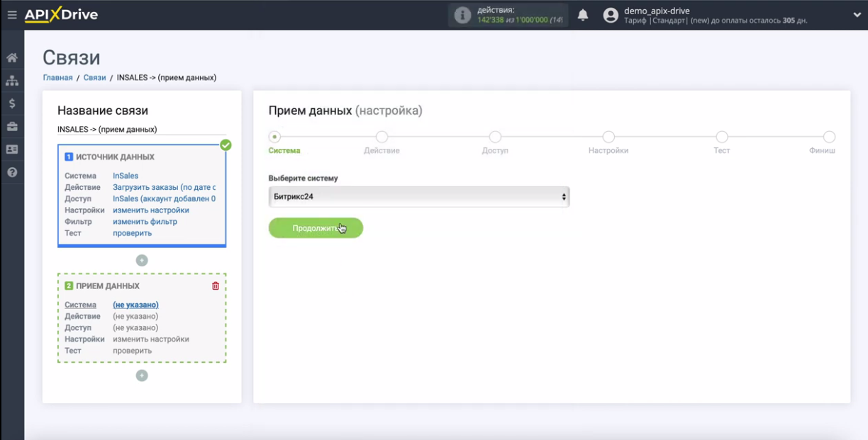Click Система (не указано) link in receiver block
The image size is (868, 440).
pyautogui.click(x=135, y=305)
